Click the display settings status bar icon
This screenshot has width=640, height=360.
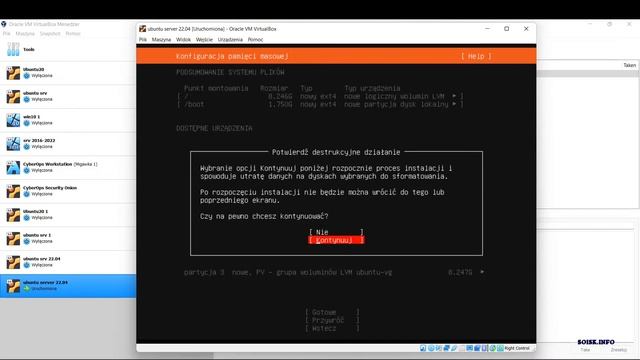tap(469, 348)
